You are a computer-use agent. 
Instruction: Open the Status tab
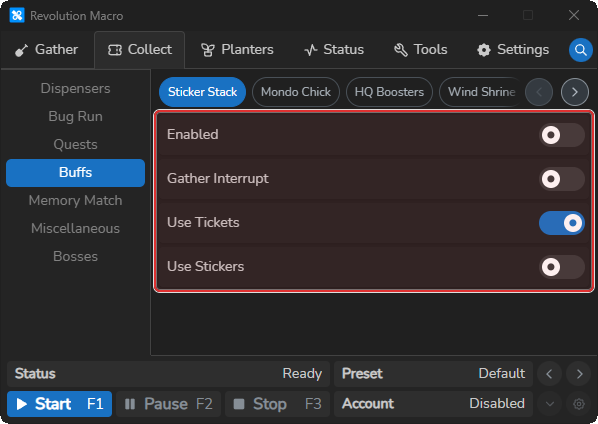point(334,50)
